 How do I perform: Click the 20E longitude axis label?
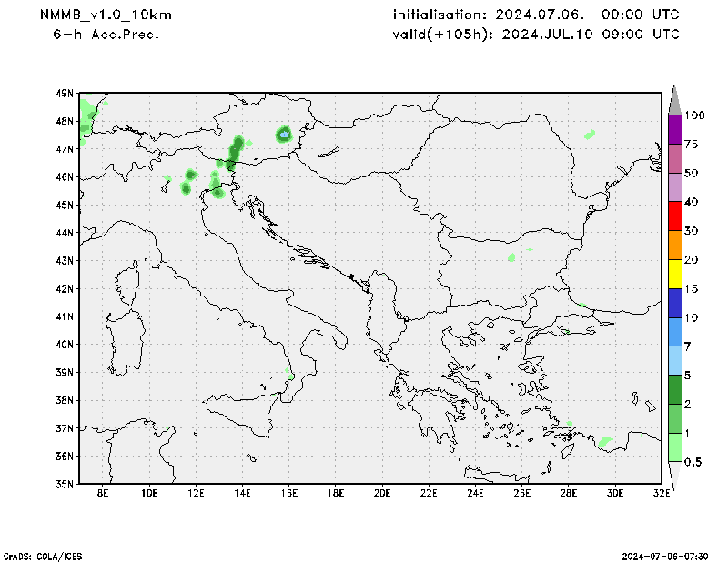[382, 494]
